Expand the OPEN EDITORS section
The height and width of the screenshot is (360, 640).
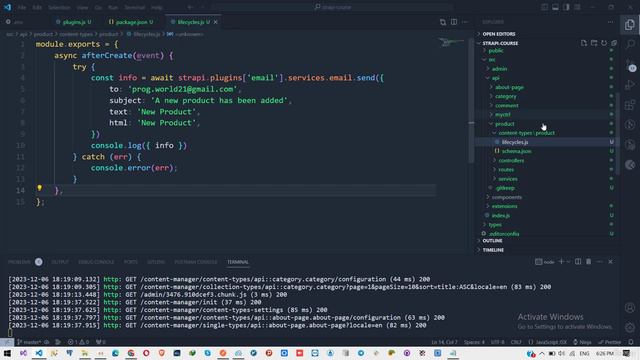[x=498, y=34]
